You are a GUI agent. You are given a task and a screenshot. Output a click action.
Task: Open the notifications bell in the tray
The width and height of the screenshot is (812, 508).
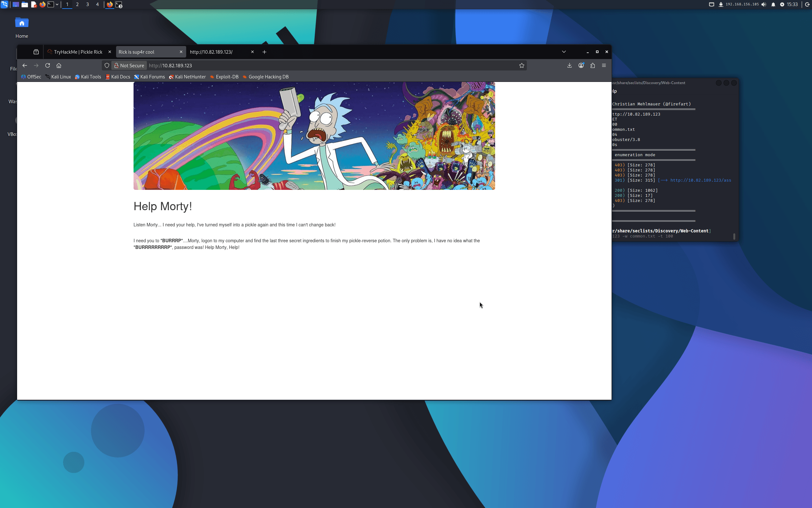pos(773,4)
